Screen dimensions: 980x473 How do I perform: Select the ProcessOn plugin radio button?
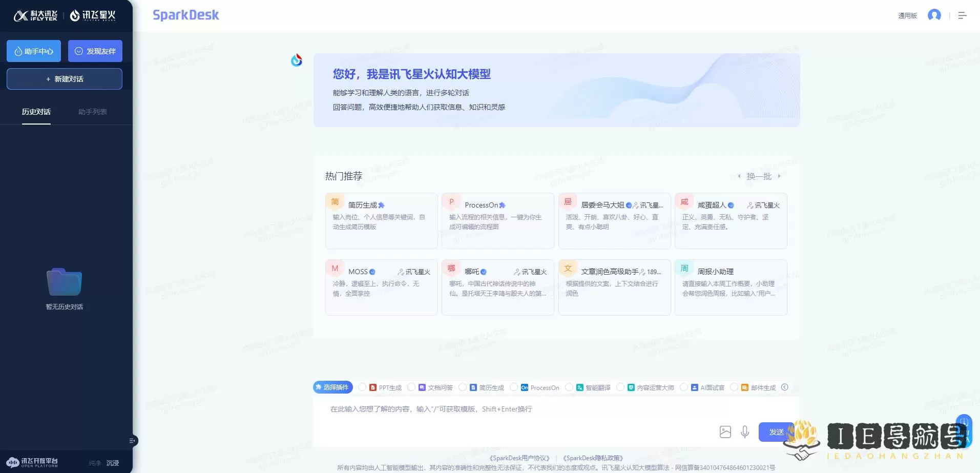coord(514,387)
